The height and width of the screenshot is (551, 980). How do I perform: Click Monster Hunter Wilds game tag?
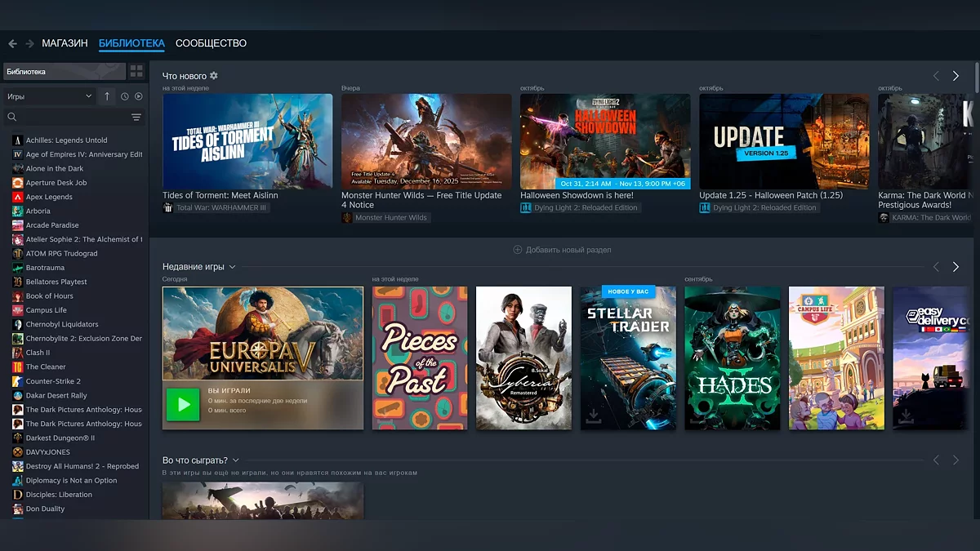pyautogui.click(x=385, y=218)
